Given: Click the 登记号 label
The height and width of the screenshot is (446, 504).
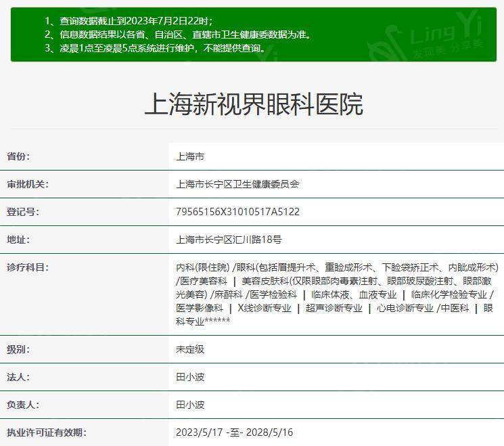Looking at the screenshot, I should pyautogui.click(x=23, y=212).
